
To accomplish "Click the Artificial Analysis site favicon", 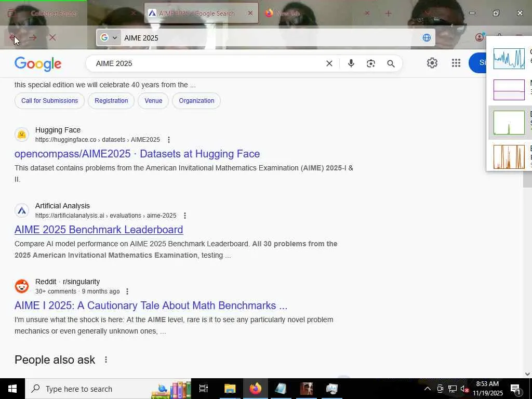I will 22,211.
